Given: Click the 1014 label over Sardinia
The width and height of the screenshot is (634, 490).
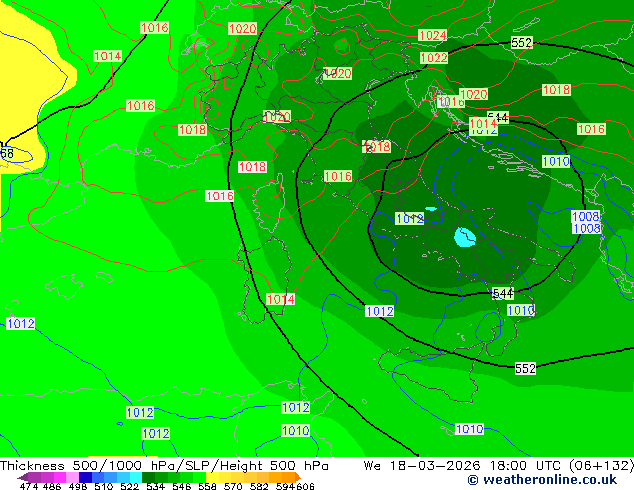Looking at the screenshot, I should [x=281, y=299].
